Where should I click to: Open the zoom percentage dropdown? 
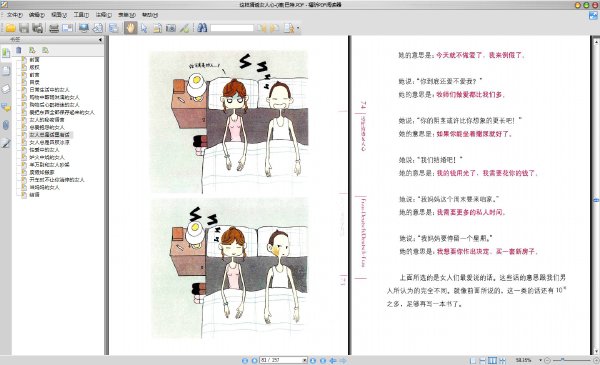pyautogui.click(x=540, y=360)
